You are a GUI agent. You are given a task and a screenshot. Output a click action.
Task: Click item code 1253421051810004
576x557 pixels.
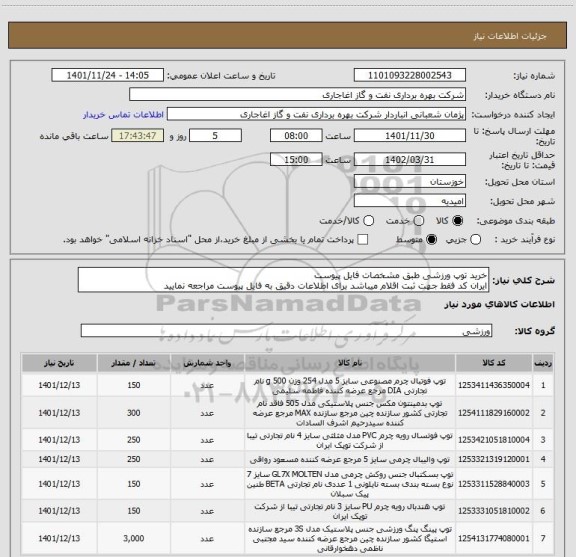pos(494,440)
